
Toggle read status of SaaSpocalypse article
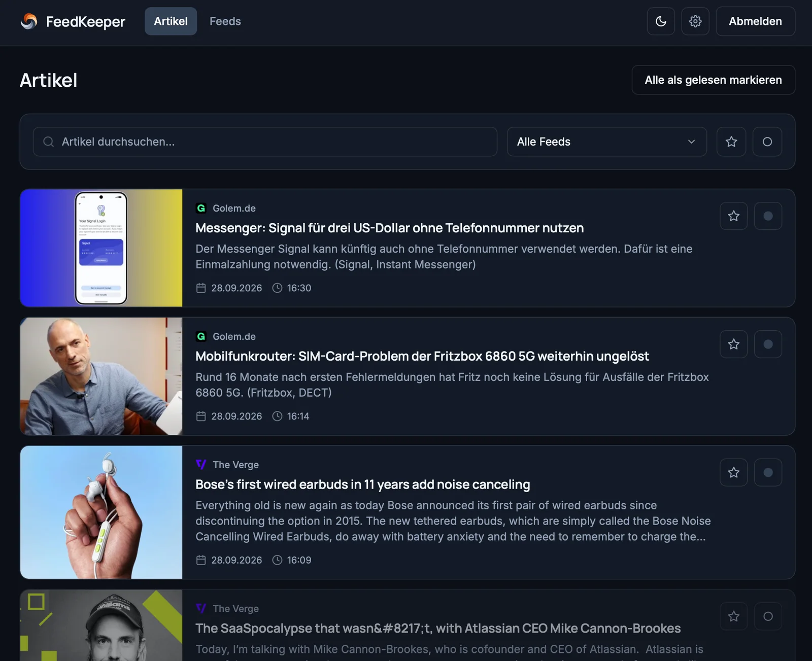pos(768,616)
